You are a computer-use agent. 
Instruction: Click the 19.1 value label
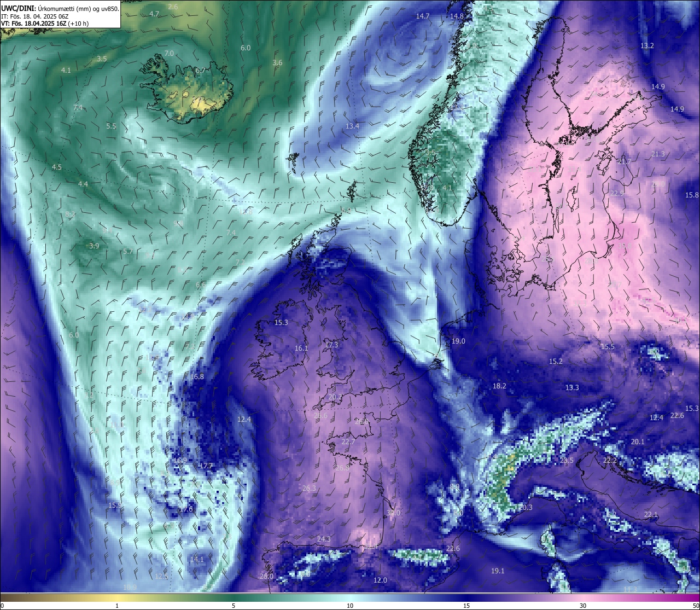[497, 571]
